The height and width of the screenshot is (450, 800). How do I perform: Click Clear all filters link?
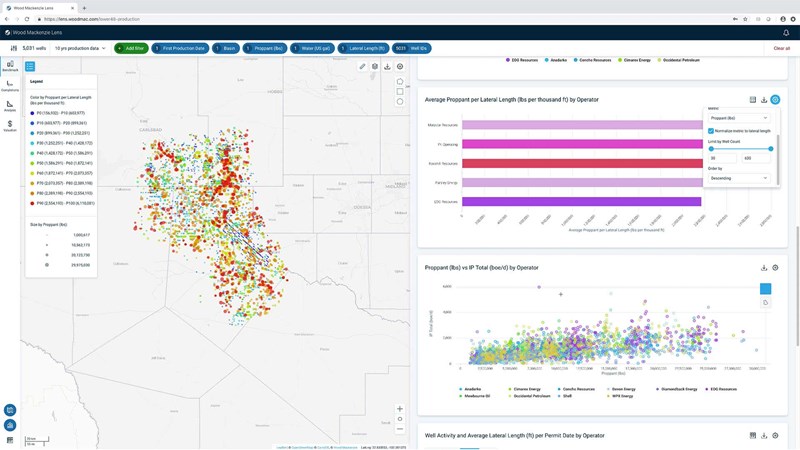point(781,48)
